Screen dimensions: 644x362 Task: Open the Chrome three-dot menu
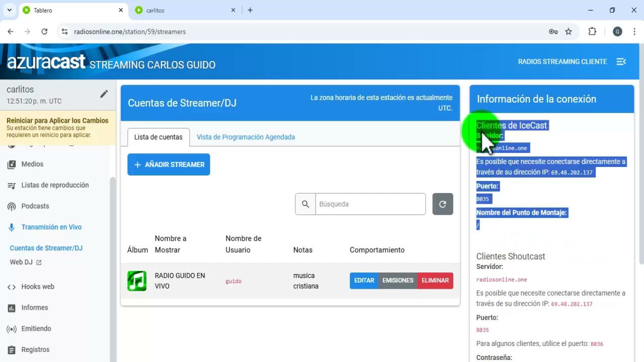tap(634, 32)
